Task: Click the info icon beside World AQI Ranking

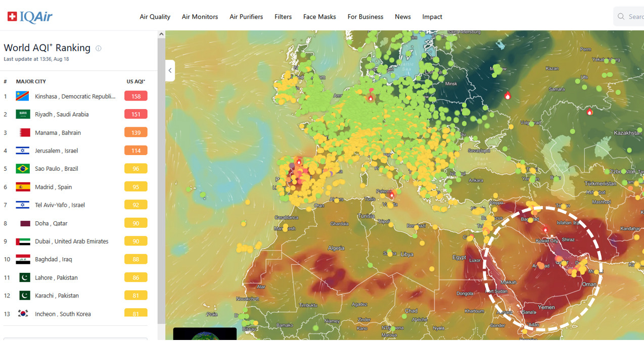Action: click(x=99, y=48)
